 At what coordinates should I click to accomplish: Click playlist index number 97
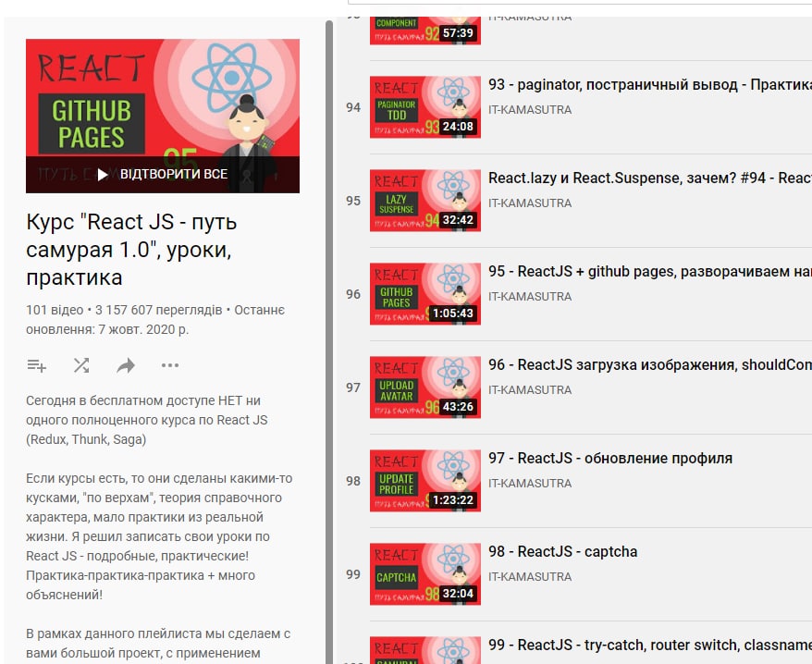tap(353, 387)
